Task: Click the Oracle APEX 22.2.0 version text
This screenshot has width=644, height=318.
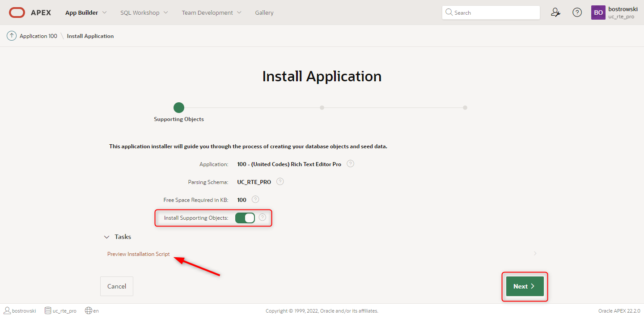Action: click(x=619, y=311)
